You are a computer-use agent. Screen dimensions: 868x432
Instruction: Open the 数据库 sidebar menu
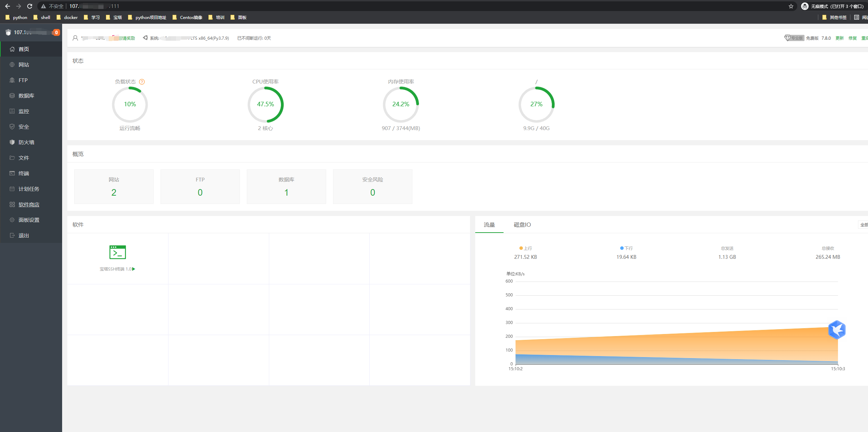pos(31,96)
